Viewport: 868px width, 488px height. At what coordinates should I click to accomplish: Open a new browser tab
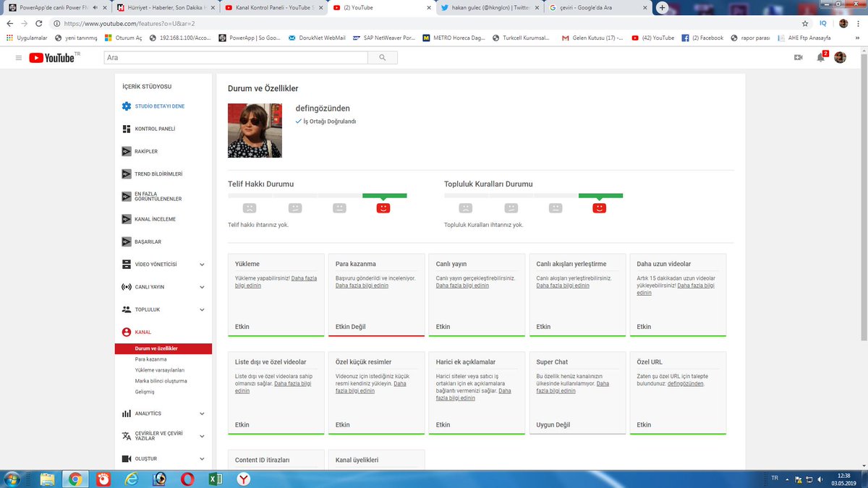[x=662, y=7]
